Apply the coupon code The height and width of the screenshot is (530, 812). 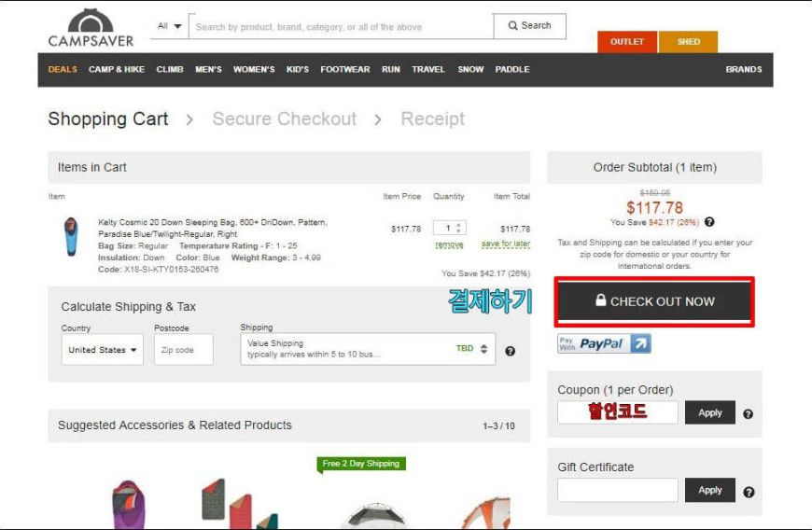tap(710, 412)
